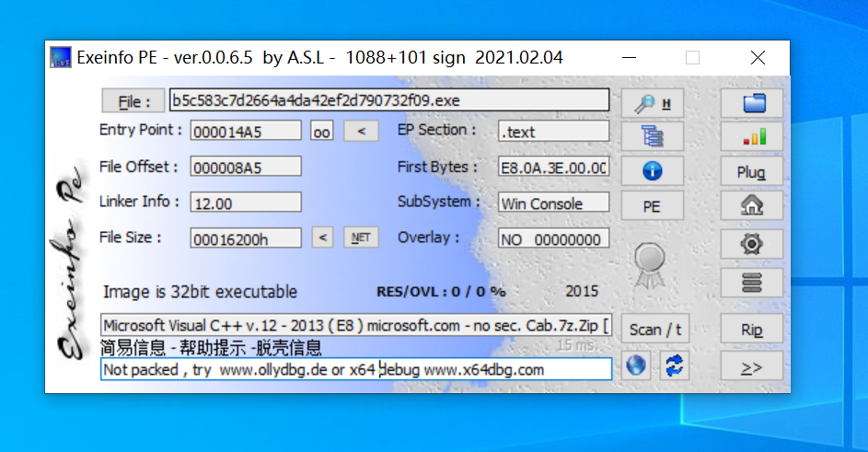Click the file name input field
Viewport: 868px width, 452px height.
coord(389,100)
